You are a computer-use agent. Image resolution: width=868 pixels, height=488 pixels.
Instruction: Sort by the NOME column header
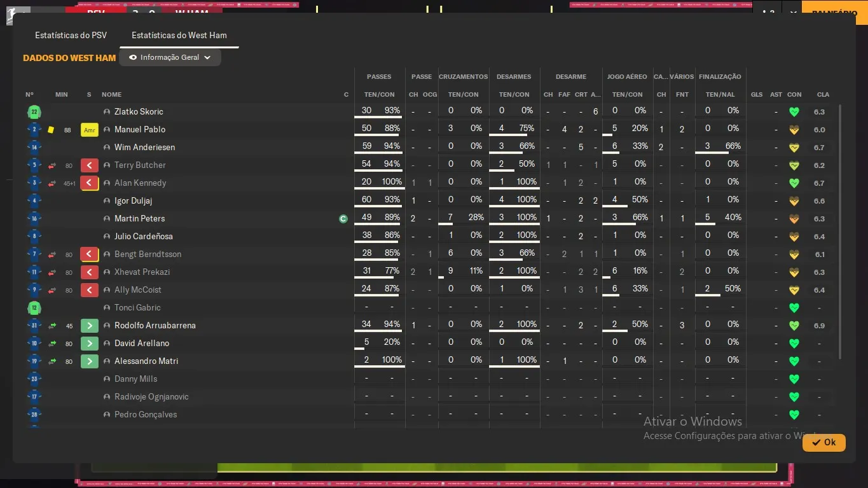click(111, 95)
